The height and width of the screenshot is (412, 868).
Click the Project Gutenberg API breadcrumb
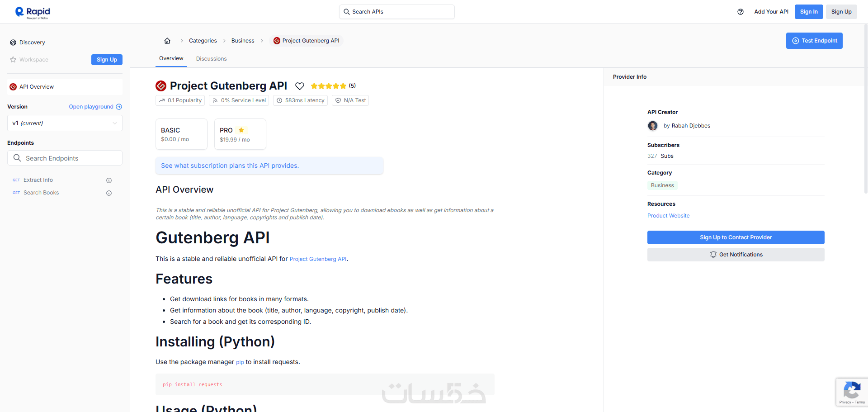pyautogui.click(x=307, y=41)
